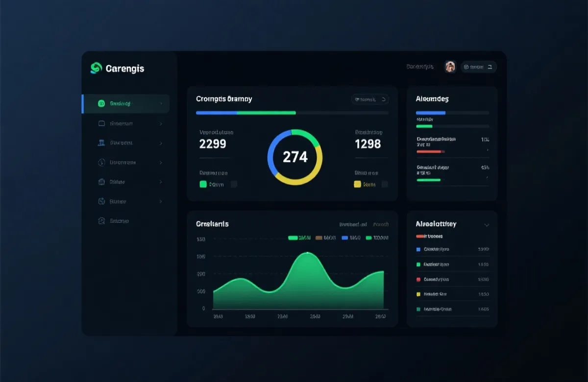Click the fifth sidebar icon
Screen dimensions: 588x382
(x=101, y=182)
